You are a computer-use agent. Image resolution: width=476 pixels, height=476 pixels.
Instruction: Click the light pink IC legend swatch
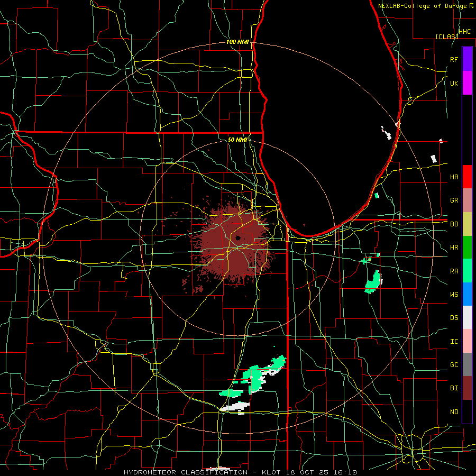click(x=467, y=341)
